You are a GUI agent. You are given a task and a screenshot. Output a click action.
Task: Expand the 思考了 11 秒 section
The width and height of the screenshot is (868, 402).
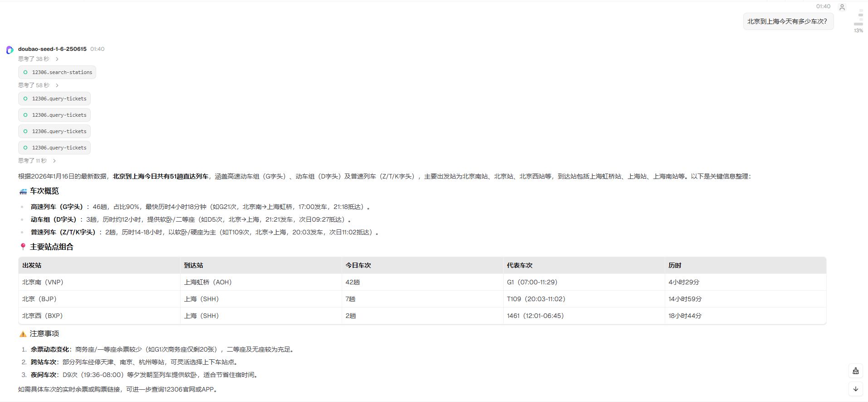coord(37,161)
